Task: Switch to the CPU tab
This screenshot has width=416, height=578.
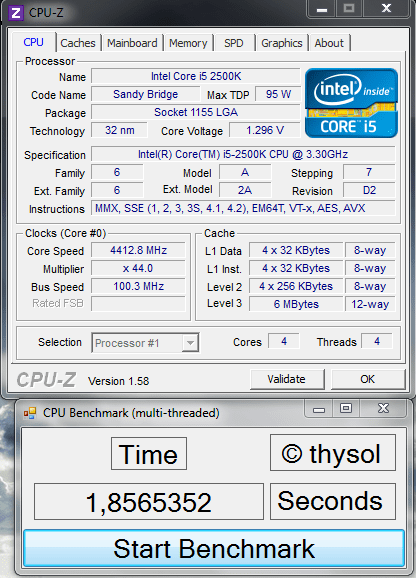Action: tap(34, 42)
